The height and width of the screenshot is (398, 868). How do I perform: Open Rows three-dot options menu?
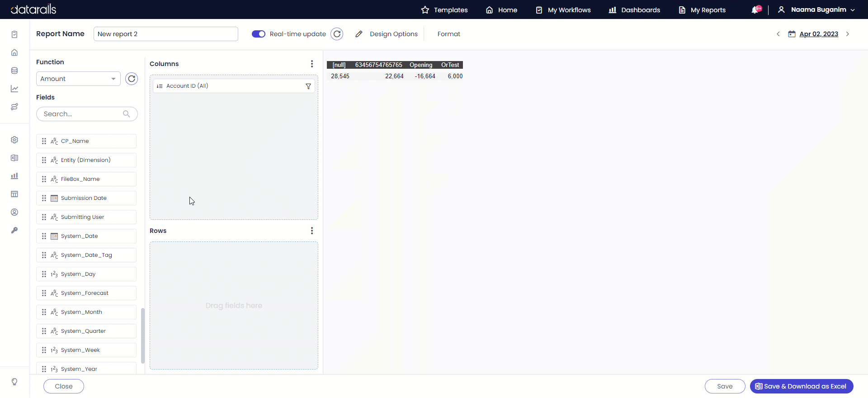click(x=311, y=231)
